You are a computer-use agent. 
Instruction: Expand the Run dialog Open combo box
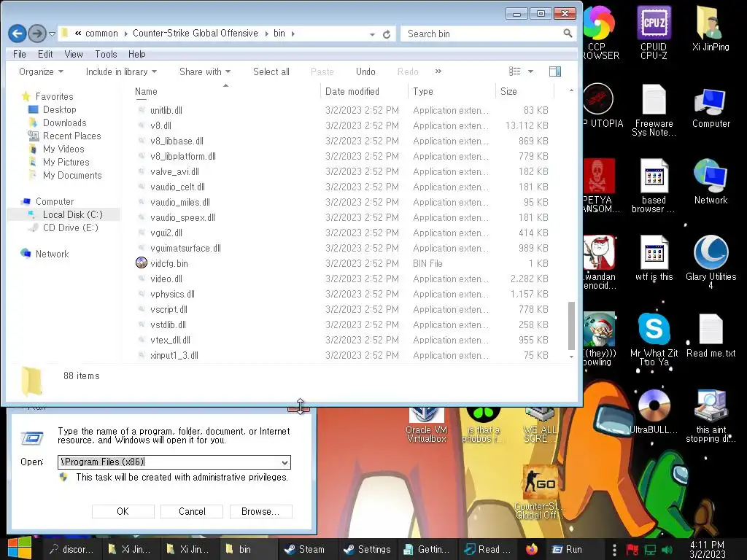[x=285, y=462]
